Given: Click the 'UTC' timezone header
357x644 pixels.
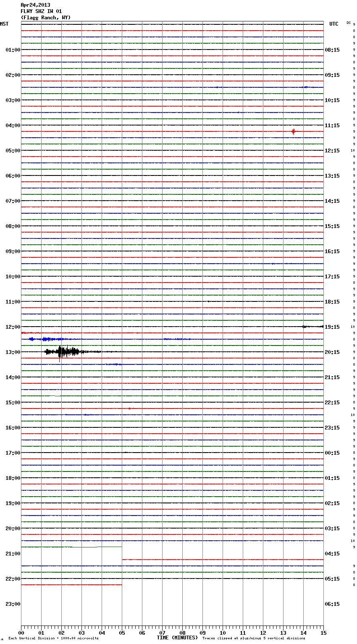Looking at the screenshot, I should tap(334, 24).
